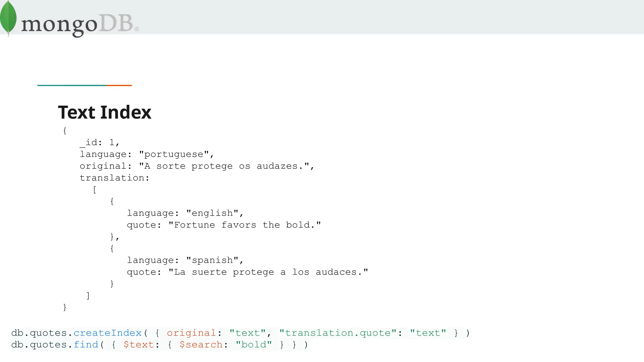Click the registered trademark symbol beside DB
Image resolution: width=644 pixels, height=362 pixels.
click(x=137, y=29)
